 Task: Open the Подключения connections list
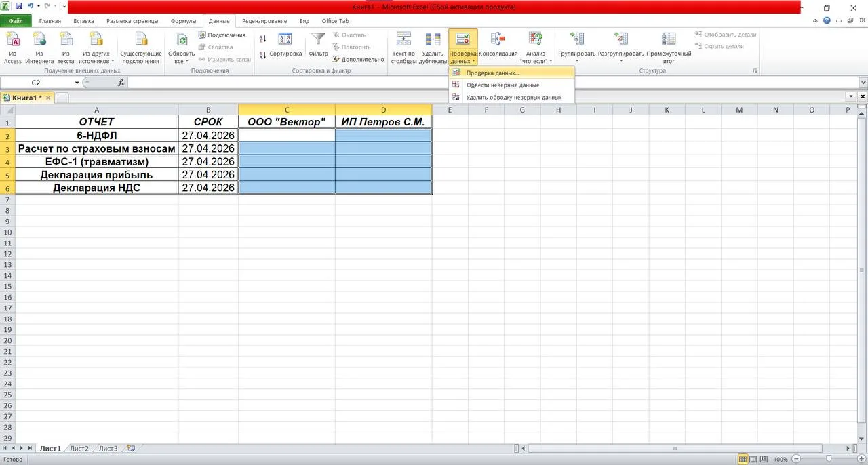coord(222,35)
